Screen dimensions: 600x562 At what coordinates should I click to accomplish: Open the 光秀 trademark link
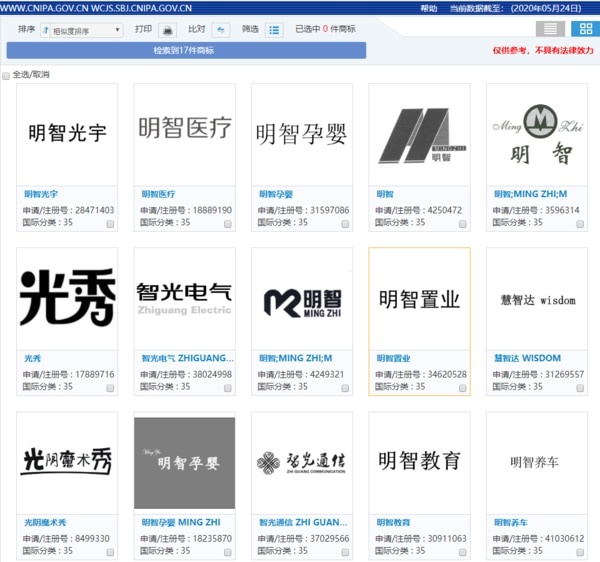pos(33,358)
